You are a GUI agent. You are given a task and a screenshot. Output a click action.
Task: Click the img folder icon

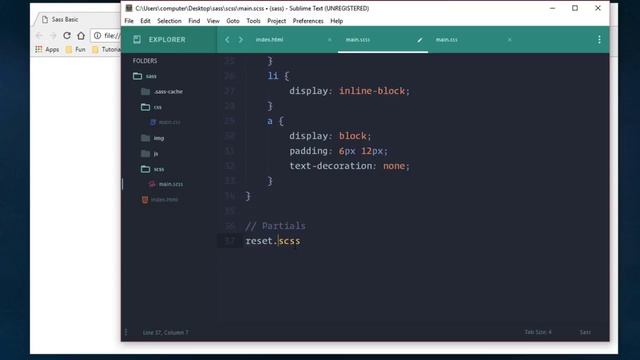[x=145, y=138]
